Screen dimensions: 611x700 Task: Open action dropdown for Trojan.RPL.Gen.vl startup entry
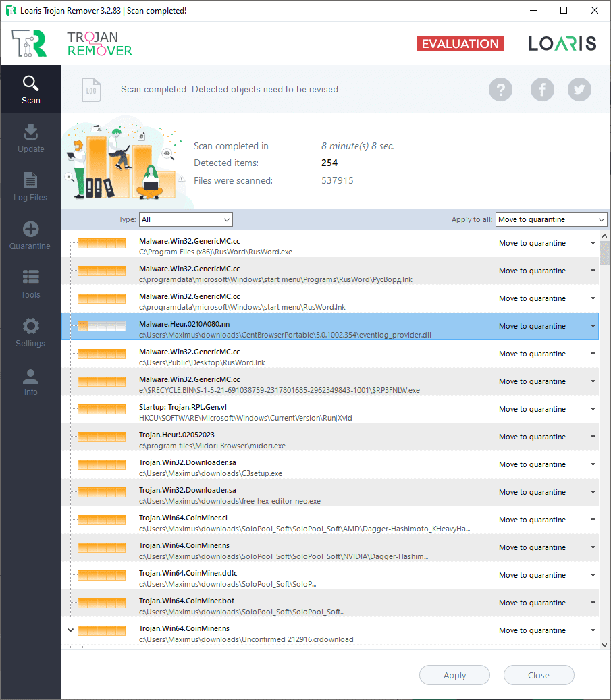(x=593, y=409)
